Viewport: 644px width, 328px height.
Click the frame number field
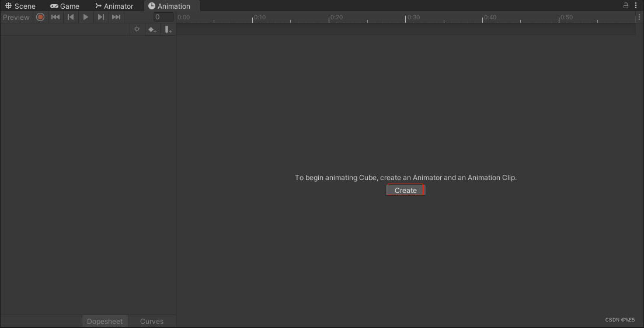pyautogui.click(x=163, y=18)
